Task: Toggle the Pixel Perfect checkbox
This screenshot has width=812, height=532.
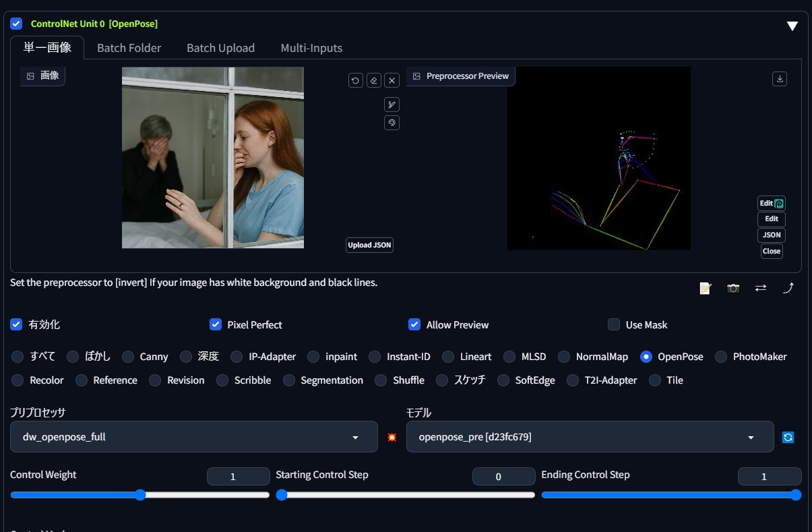Action: click(x=216, y=324)
